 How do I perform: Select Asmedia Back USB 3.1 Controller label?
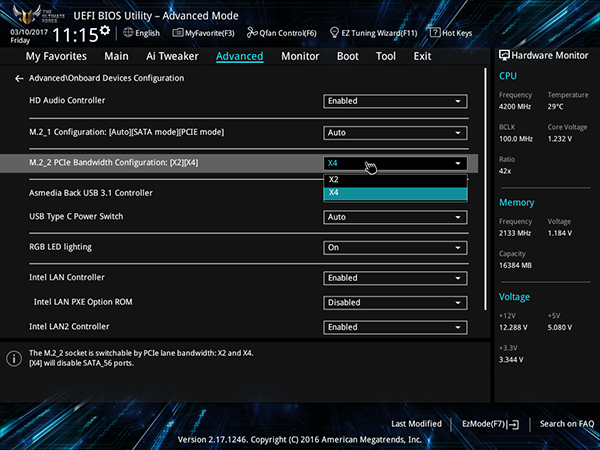[91, 193]
